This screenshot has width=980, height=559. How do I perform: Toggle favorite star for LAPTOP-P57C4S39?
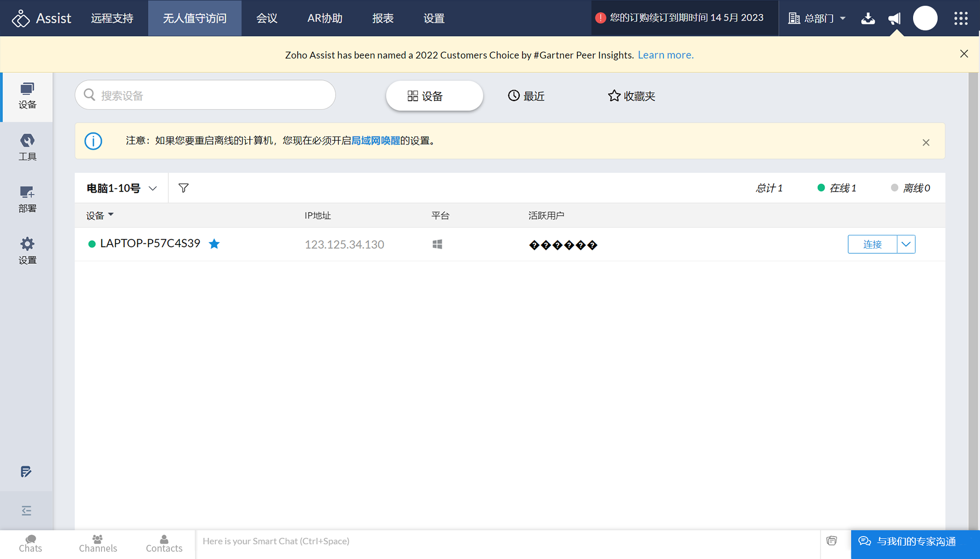214,244
